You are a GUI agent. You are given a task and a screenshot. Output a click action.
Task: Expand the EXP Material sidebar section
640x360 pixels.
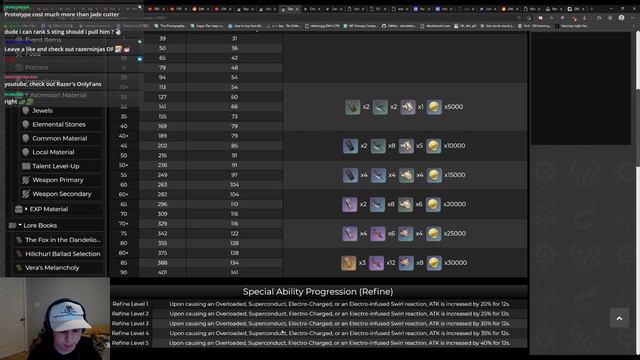click(26, 209)
